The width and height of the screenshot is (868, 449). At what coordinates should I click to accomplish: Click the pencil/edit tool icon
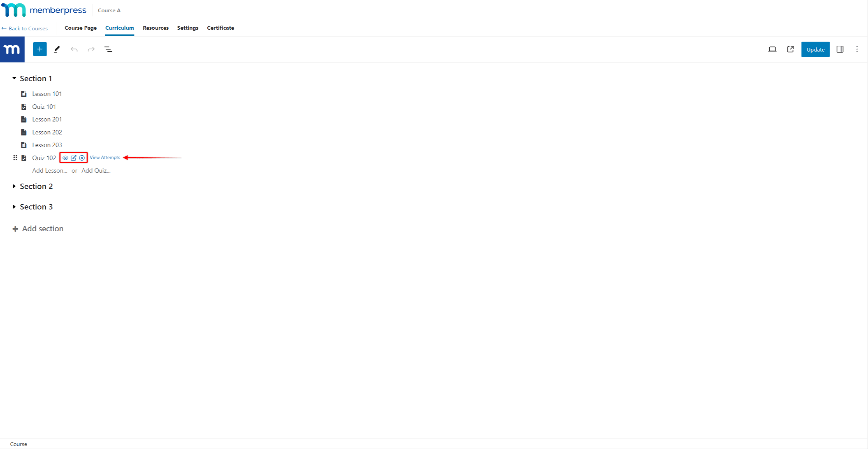coord(57,49)
